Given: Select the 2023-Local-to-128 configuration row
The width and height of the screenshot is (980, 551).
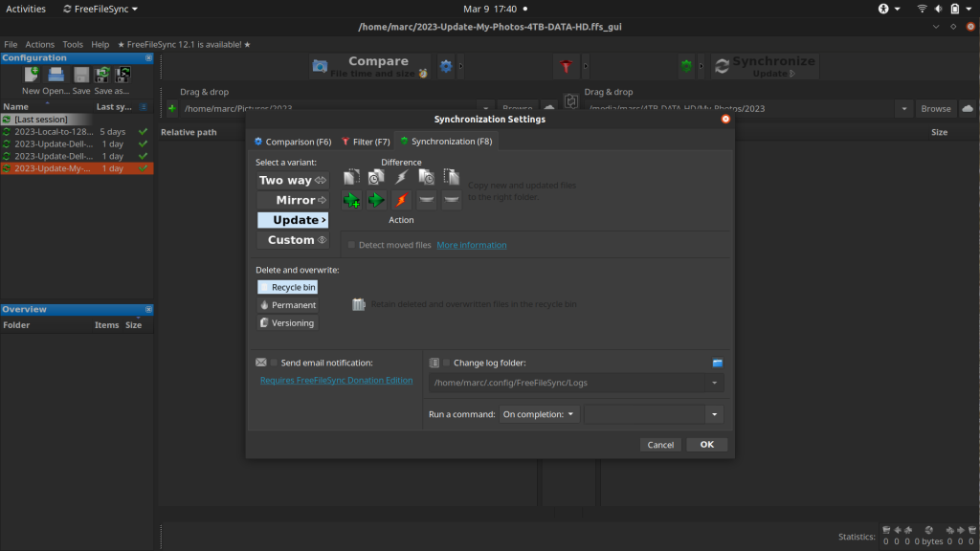Looking at the screenshot, I should click(x=77, y=132).
